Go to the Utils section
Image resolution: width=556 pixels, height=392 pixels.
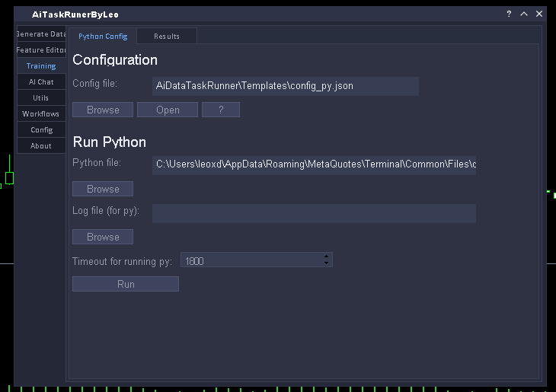[41, 98]
